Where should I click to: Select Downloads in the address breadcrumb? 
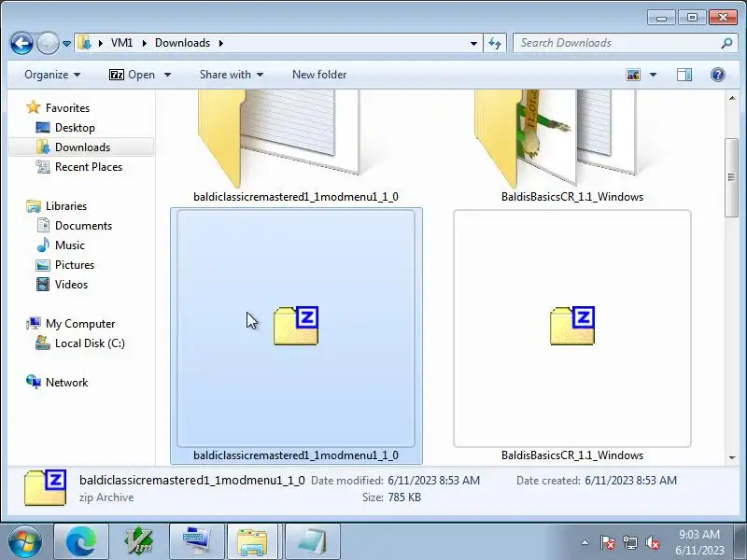182,43
